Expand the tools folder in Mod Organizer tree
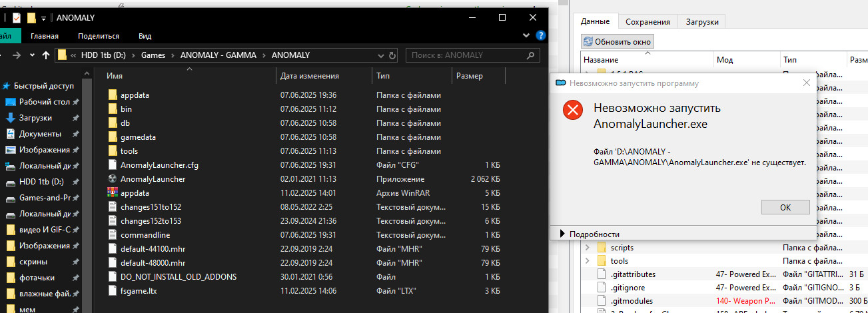The height and width of the screenshot is (313, 868). tap(587, 261)
